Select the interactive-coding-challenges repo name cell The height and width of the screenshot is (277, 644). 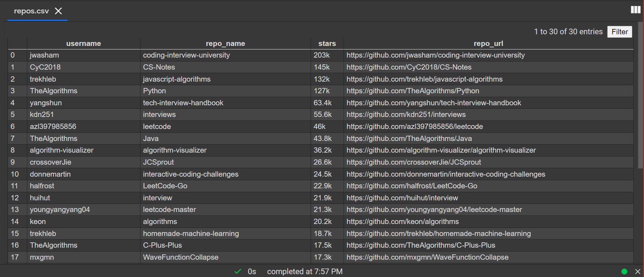pos(225,174)
